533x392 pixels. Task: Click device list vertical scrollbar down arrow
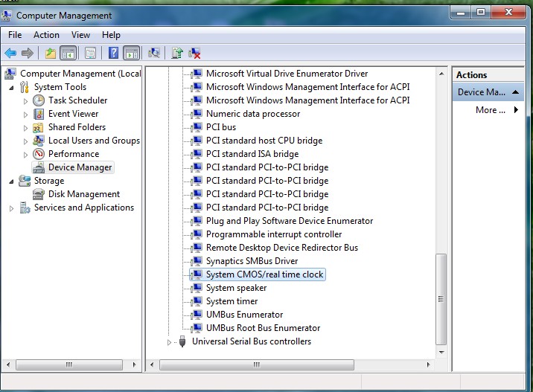441,353
